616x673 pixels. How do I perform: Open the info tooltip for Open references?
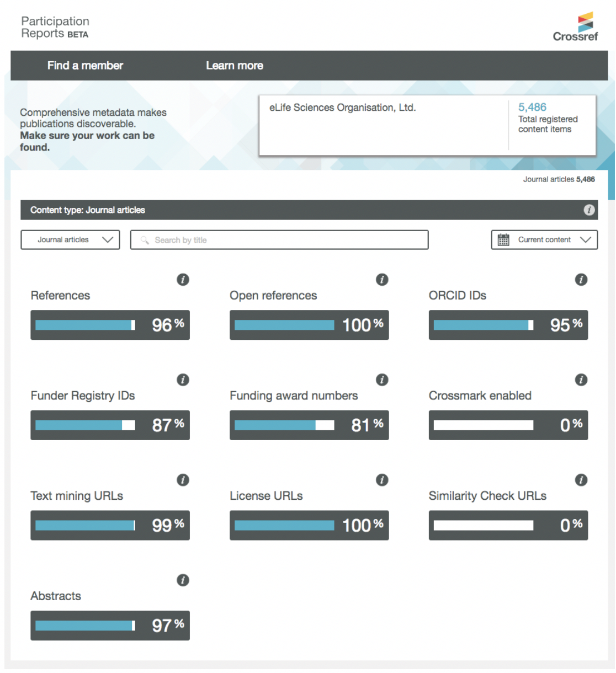coord(381,280)
